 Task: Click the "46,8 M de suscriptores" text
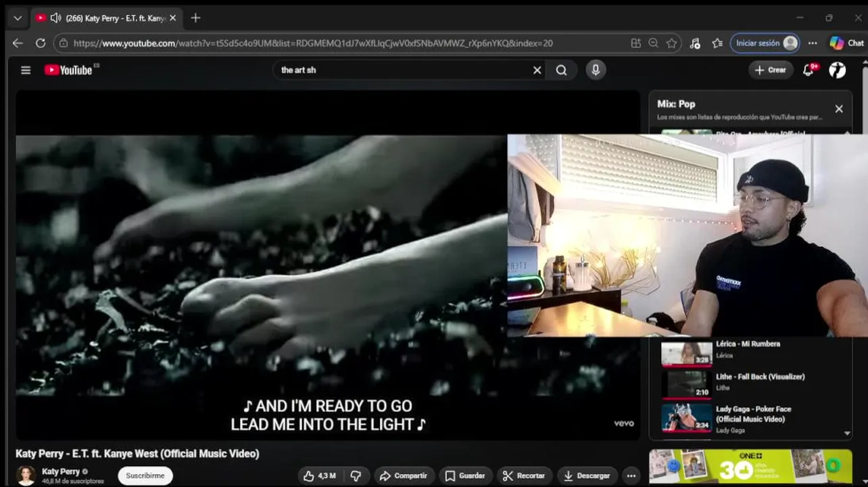coord(73,482)
